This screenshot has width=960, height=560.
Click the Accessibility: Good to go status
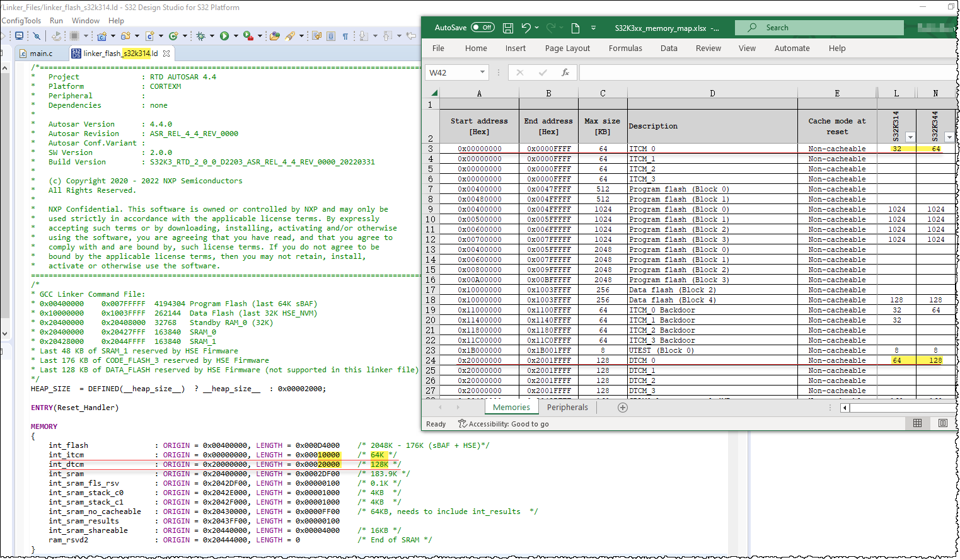504,424
